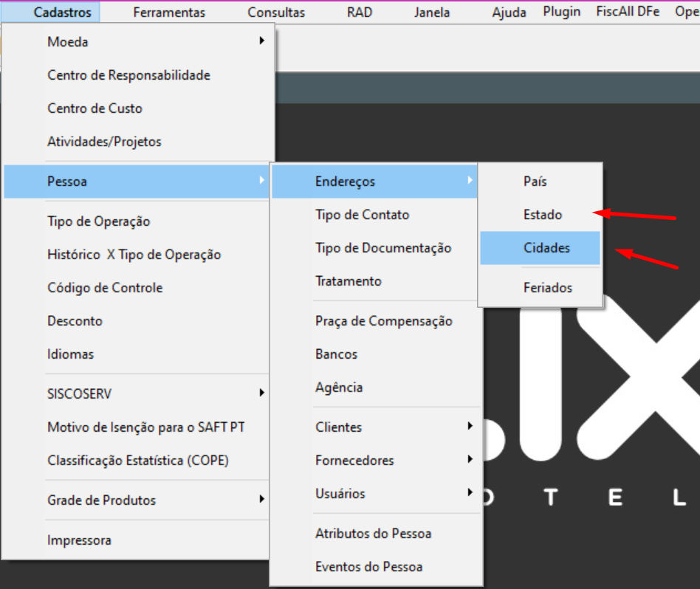Expand the Pessoa submenu

[137, 182]
